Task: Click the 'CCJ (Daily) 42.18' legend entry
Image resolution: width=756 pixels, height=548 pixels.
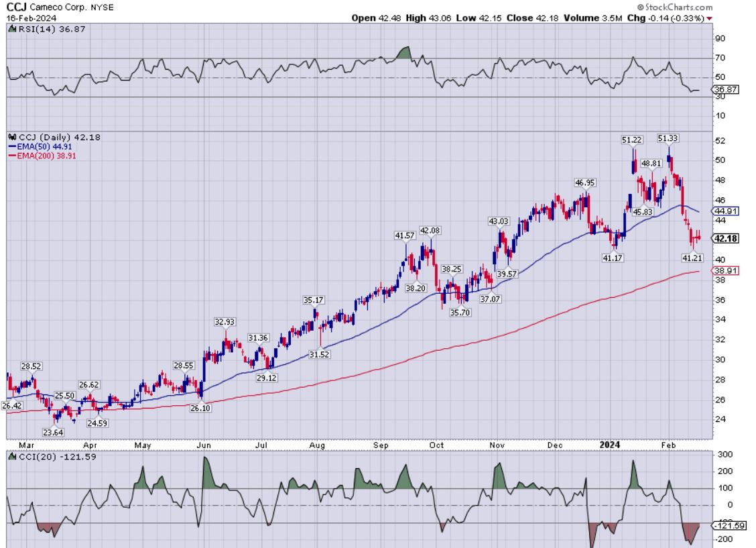Action: pyautogui.click(x=60, y=137)
